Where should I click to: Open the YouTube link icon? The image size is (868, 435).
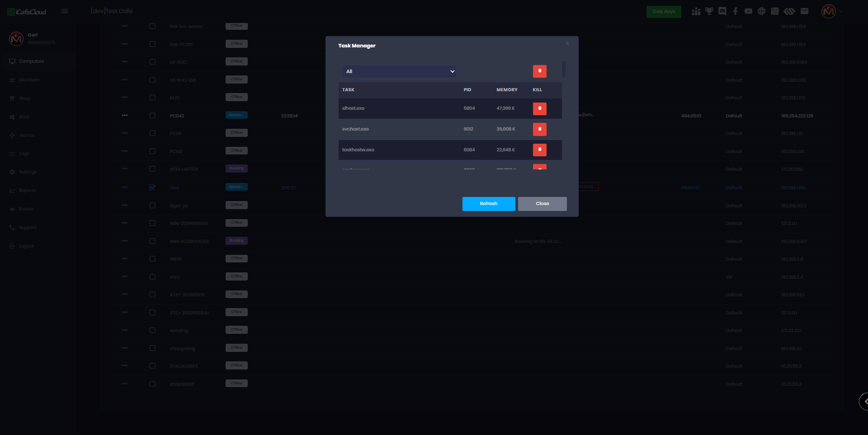[x=749, y=11]
